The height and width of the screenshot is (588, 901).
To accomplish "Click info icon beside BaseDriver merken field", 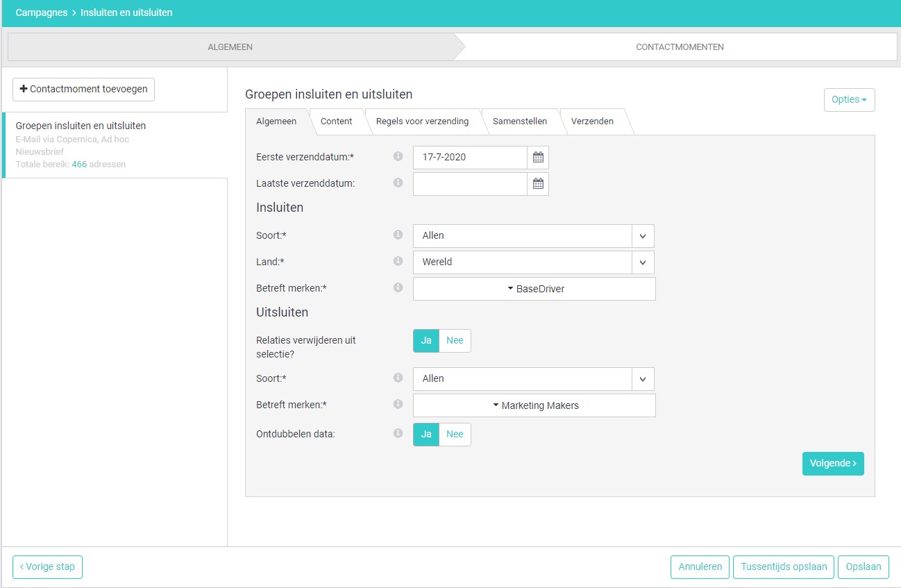I will coord(398,287).
